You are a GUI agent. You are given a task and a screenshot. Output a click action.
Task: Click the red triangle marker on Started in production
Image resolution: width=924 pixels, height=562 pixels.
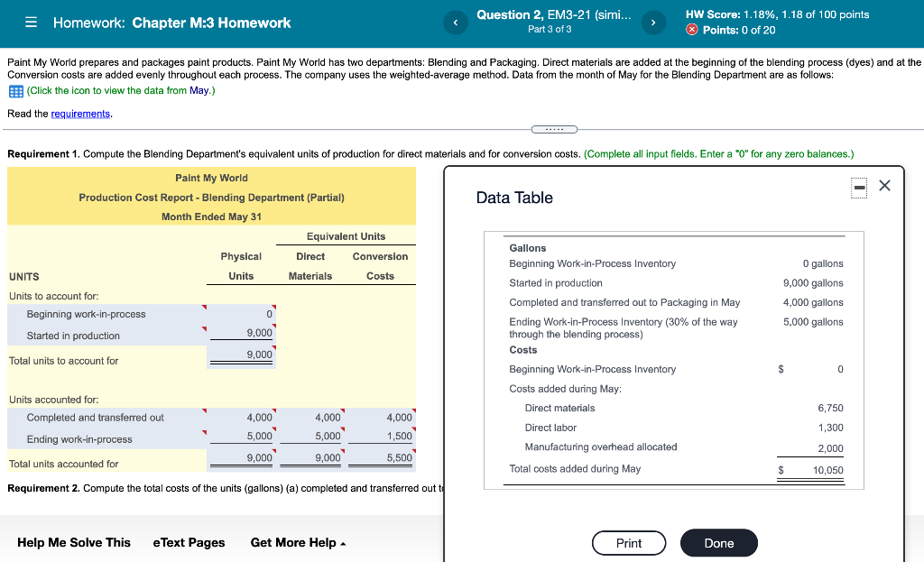pyautogui.click(x=273, y=327)
